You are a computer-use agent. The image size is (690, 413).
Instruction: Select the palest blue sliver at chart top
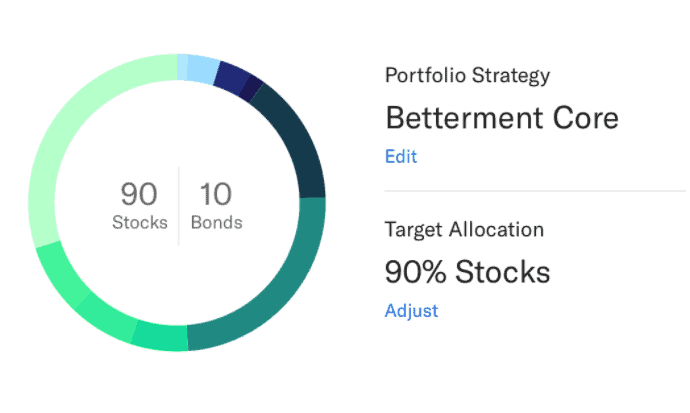pyautogui.click(x=182, y=67)
